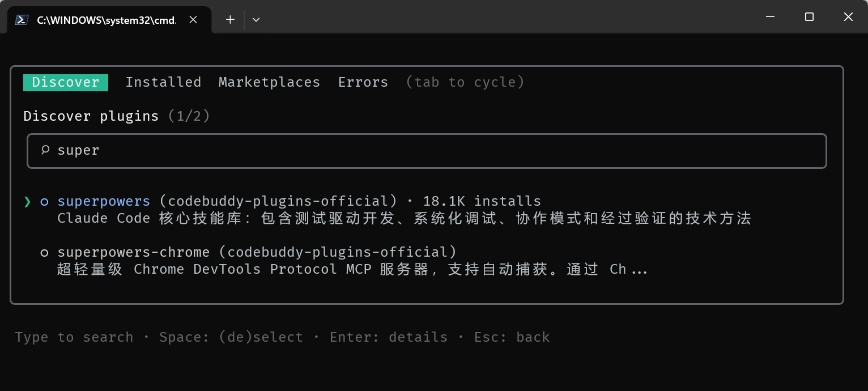The width and height of the screenshot is (868, 391).
Task: Maximize the terminal window
Action: click(809, 17)
